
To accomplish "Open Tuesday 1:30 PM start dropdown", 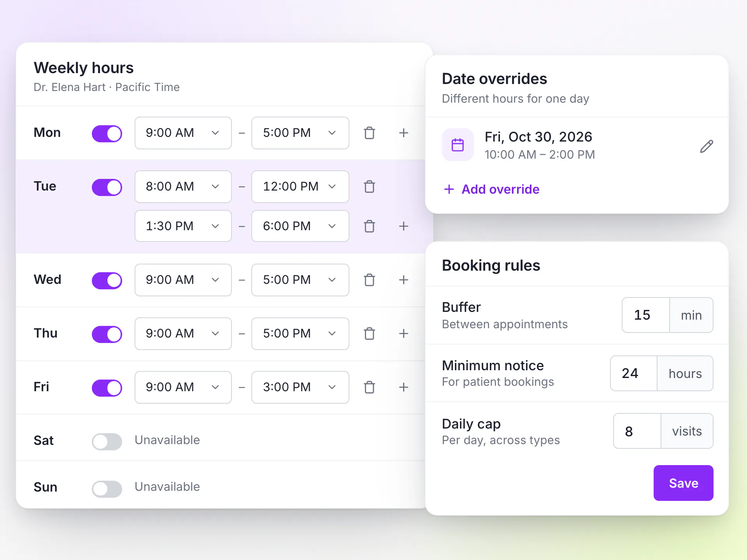I will (x=183, y=226).
